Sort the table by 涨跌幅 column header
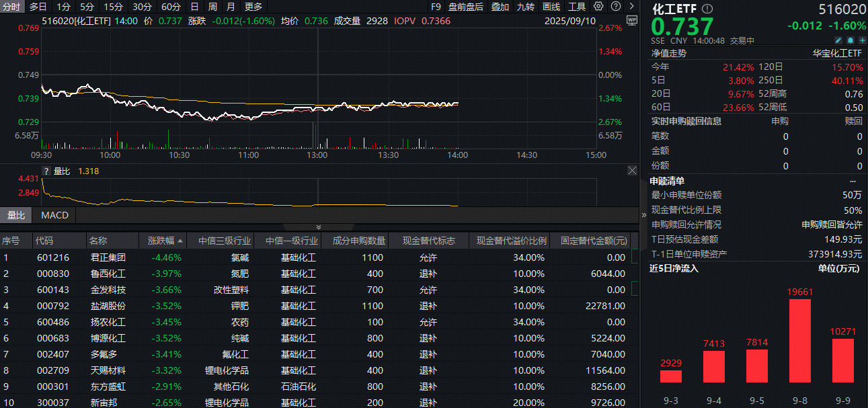This screenshot has width=868, height=408. (x=161, y=241)
